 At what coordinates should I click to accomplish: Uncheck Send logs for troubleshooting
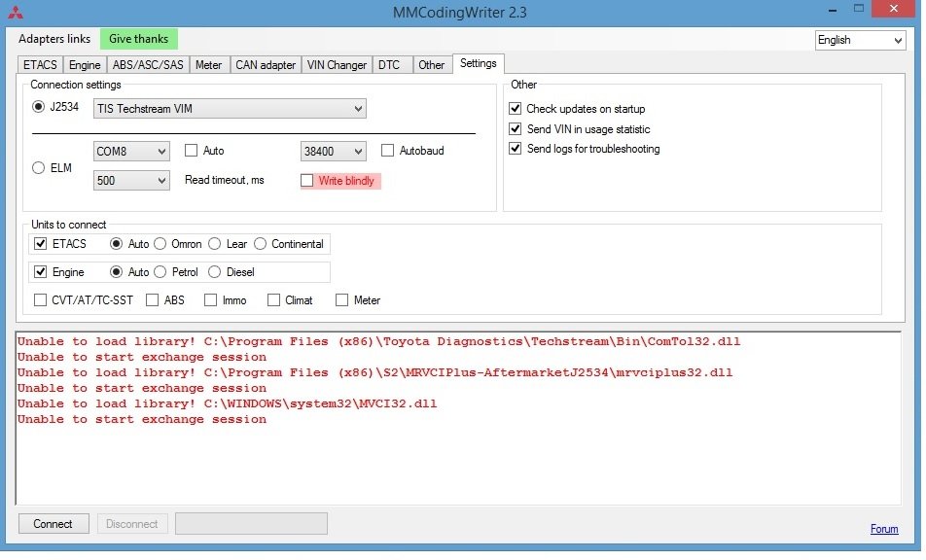coord(515,148)
